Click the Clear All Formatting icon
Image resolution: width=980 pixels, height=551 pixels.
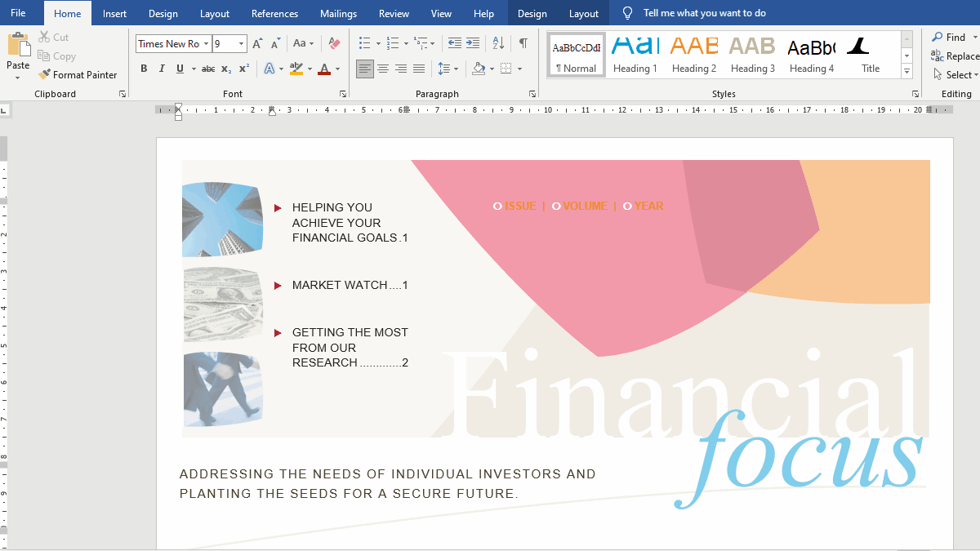tap(334, 42)
